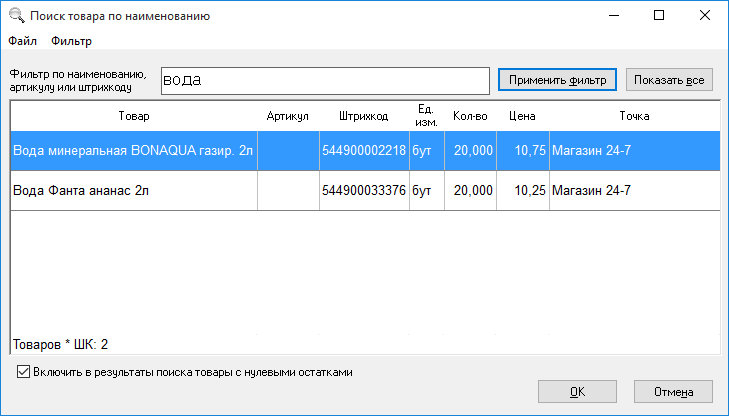729x416 pixels.
Task: Click the magnifier icon in title bar
Action: 15,16
